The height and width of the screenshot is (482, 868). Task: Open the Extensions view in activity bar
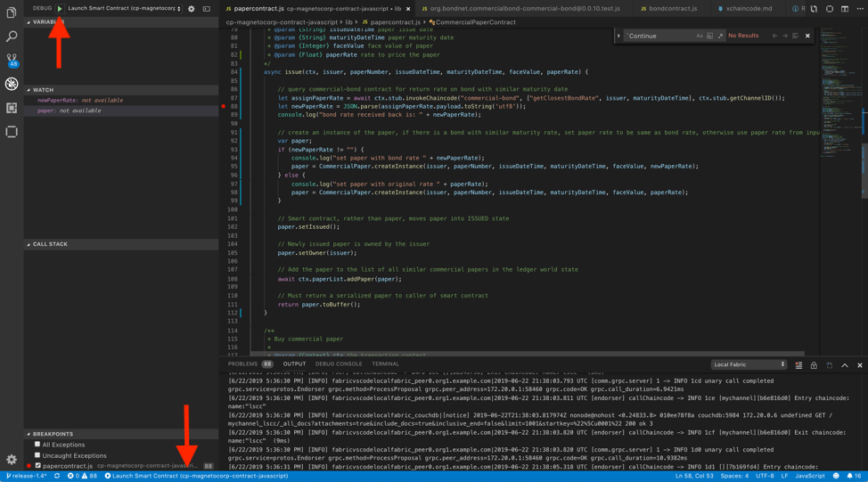[11, 108]
